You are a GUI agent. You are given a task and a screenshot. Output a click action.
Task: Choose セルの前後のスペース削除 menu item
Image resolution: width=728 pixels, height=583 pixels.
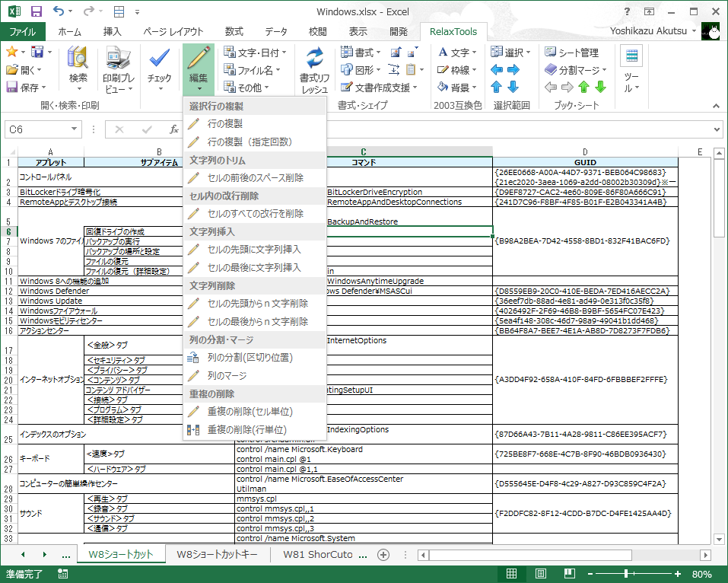point(254,178)
